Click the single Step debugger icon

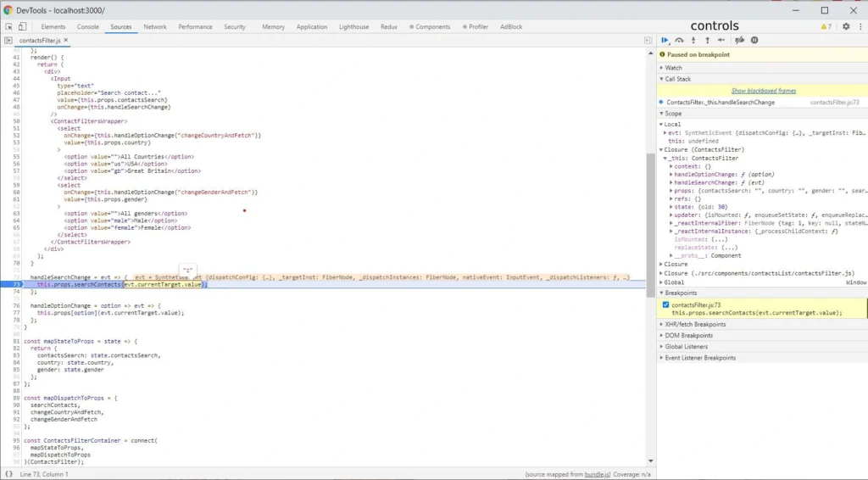721,41
